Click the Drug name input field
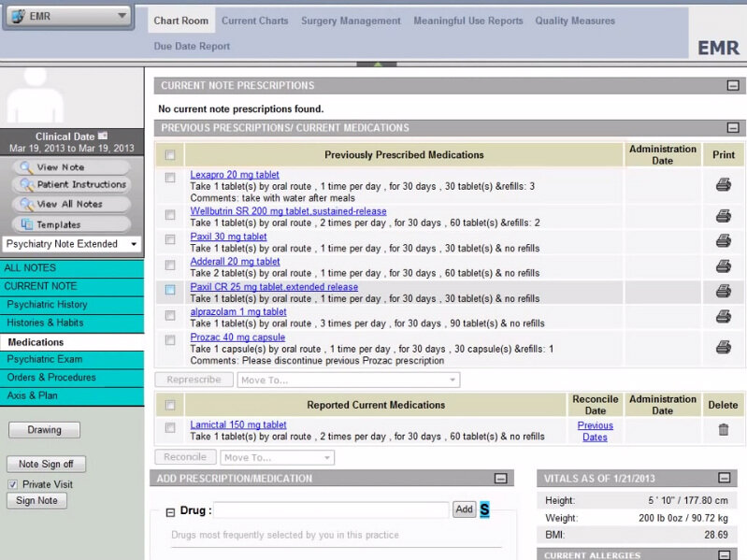 [x=332, y=510]
